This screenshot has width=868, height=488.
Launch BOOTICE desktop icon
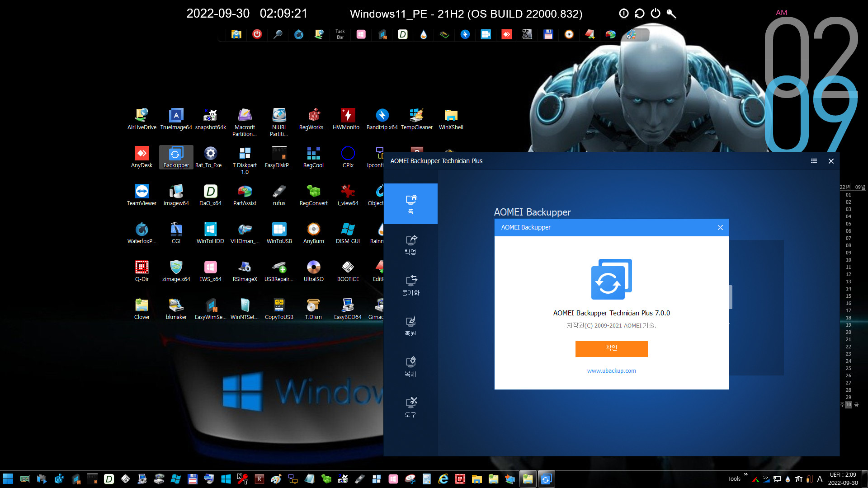(348, 271)
